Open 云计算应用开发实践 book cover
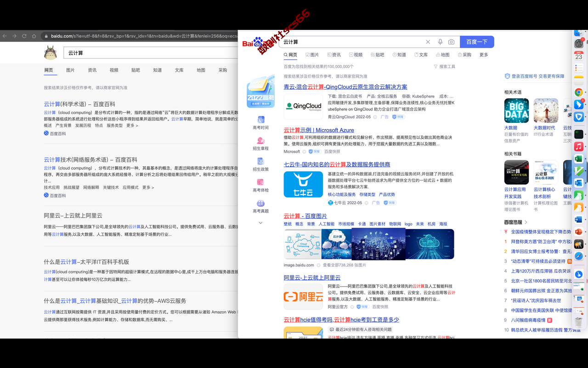Viewport: 588px width, 368px height. (516, 172)
